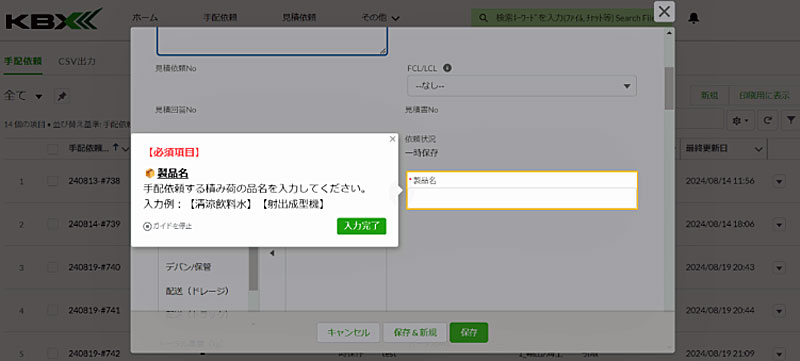Screen dimensions: 800x361
Task: Open row actions for 2024/08/19 20:44
Action: pyautogui.click(x=780, y=310)
